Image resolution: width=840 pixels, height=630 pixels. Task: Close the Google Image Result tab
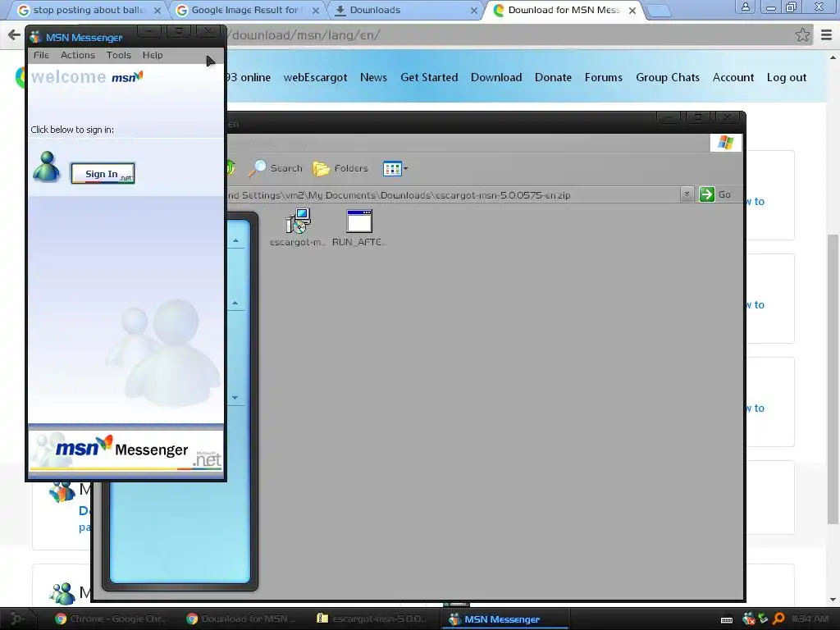click(316, 10)
